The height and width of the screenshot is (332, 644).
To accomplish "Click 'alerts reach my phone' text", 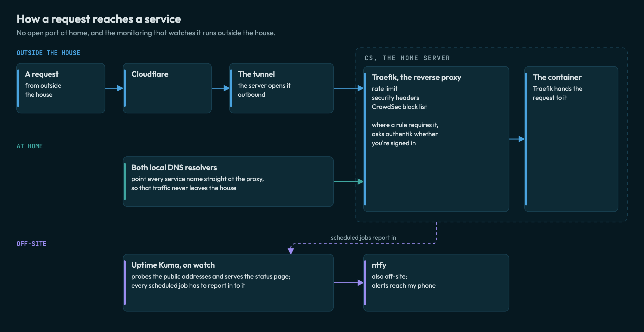I will [404, 286].
